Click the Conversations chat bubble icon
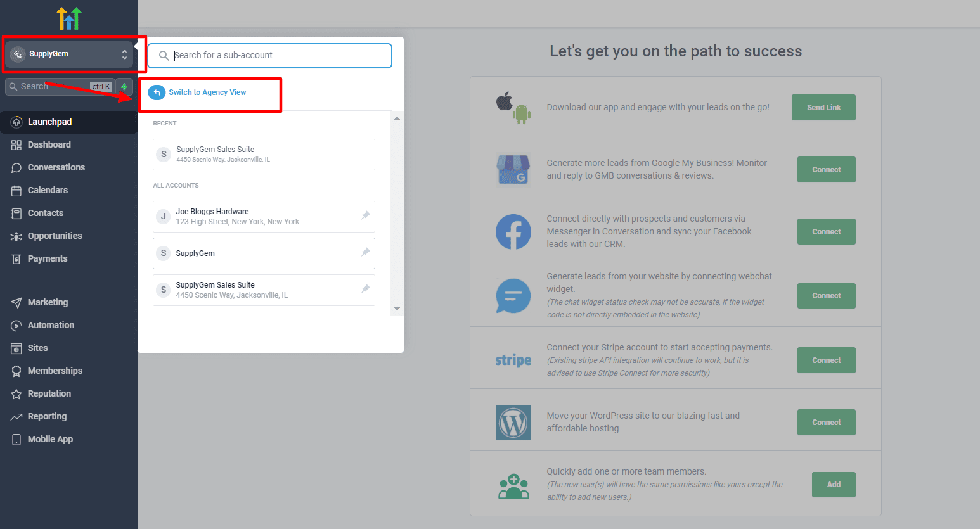The image size is (980, 529). point(16,168)
